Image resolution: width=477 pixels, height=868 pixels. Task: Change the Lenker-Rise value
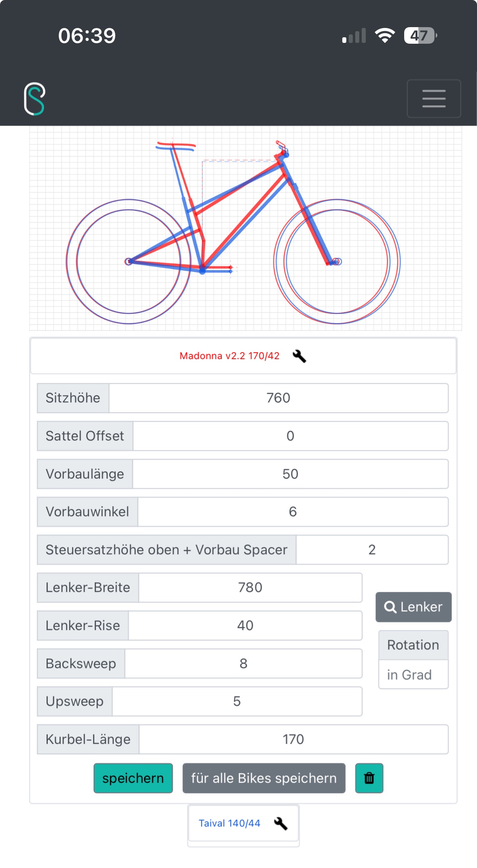click(x=245, y=625)
